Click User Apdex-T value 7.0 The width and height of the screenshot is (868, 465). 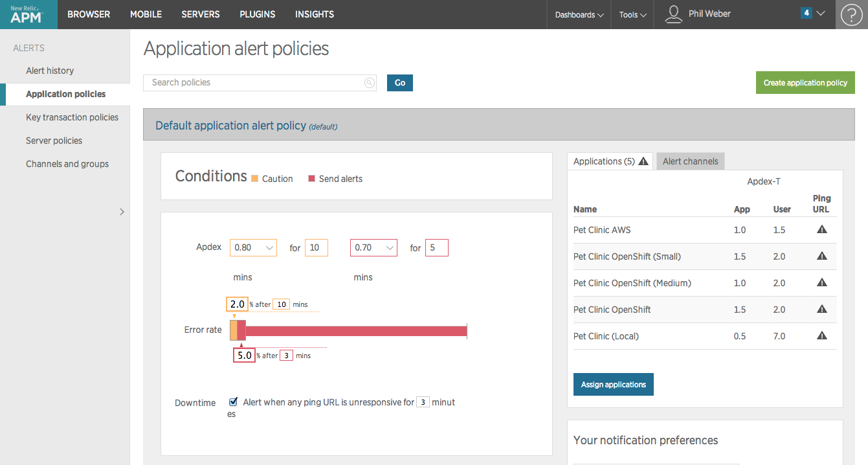point(779,336)
